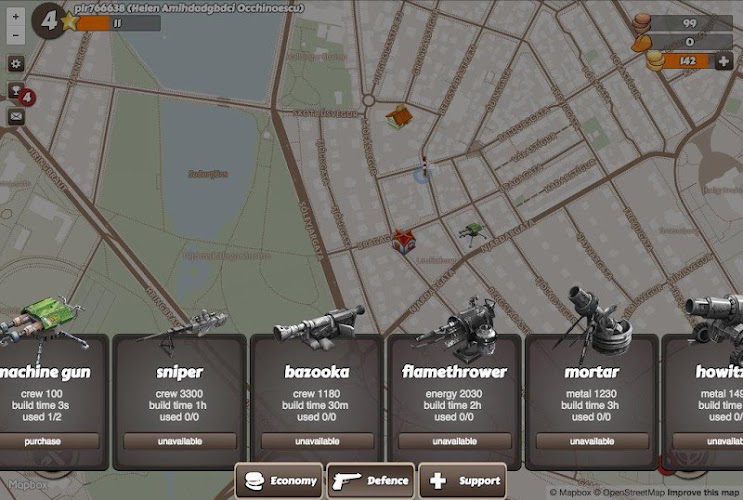This screenshot has height=500, width=743.
Task: Click the red gift box building on map
Action: coord(403,240)
